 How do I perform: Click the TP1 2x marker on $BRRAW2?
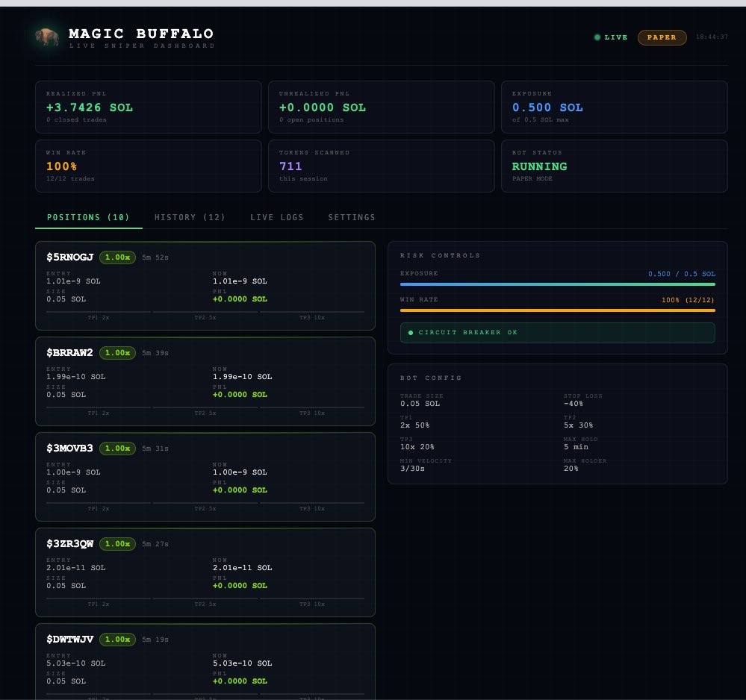99,413
